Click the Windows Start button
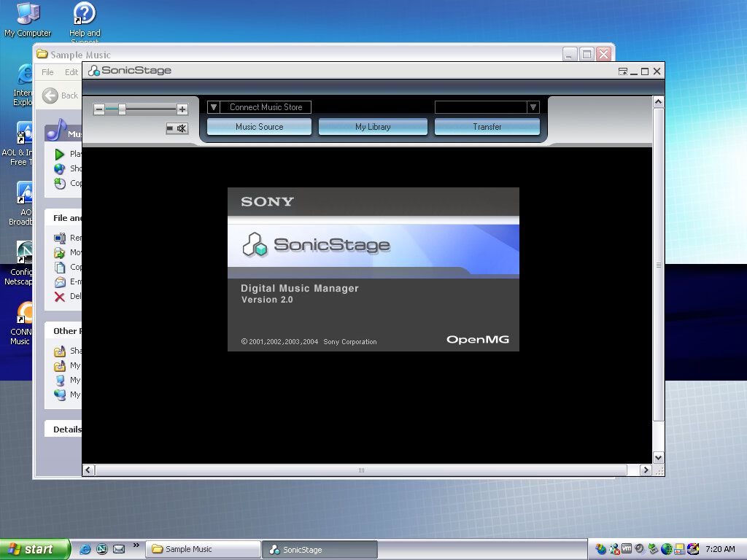This screenshot has width=747, height=560. pyautogui.click(x=33, y=549)
